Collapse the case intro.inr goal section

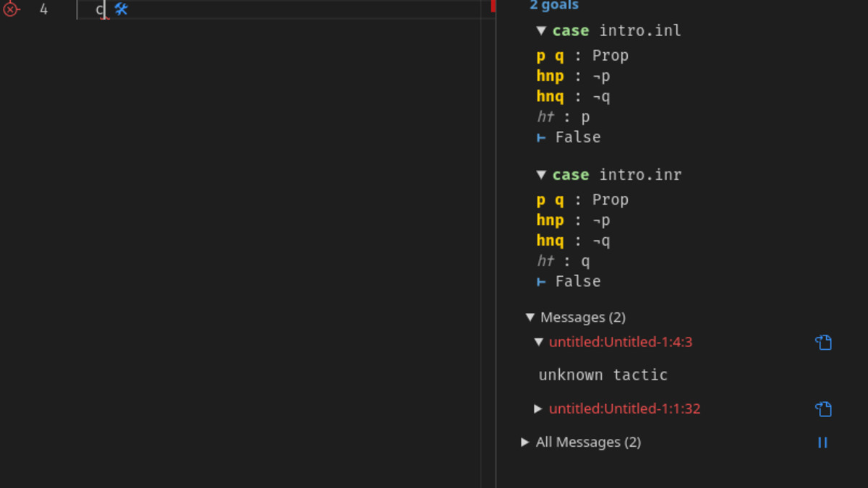pyautogui.click(x=540, y=174)
